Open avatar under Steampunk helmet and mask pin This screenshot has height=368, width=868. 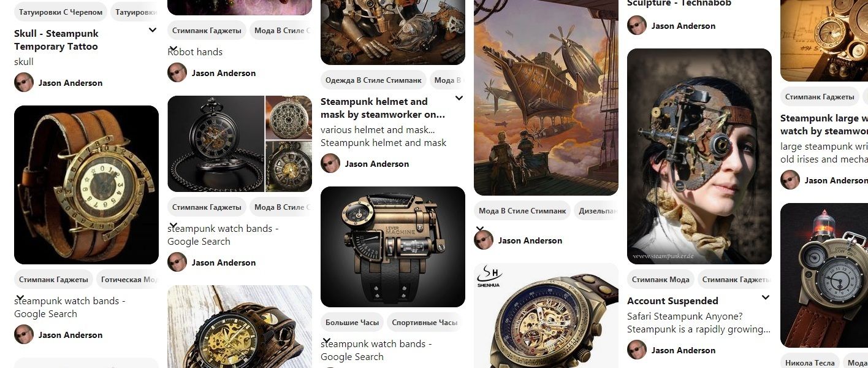(330, 163)
